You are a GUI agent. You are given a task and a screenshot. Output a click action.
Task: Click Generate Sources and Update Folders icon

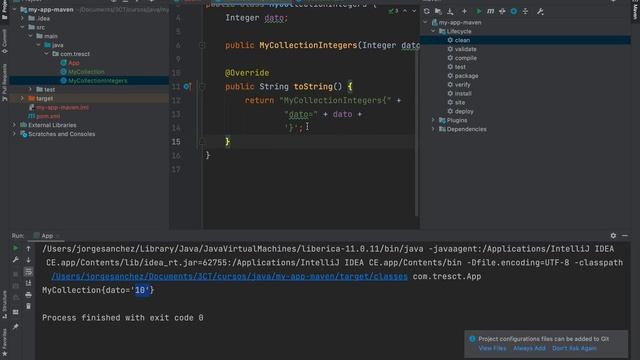(438, 11)
